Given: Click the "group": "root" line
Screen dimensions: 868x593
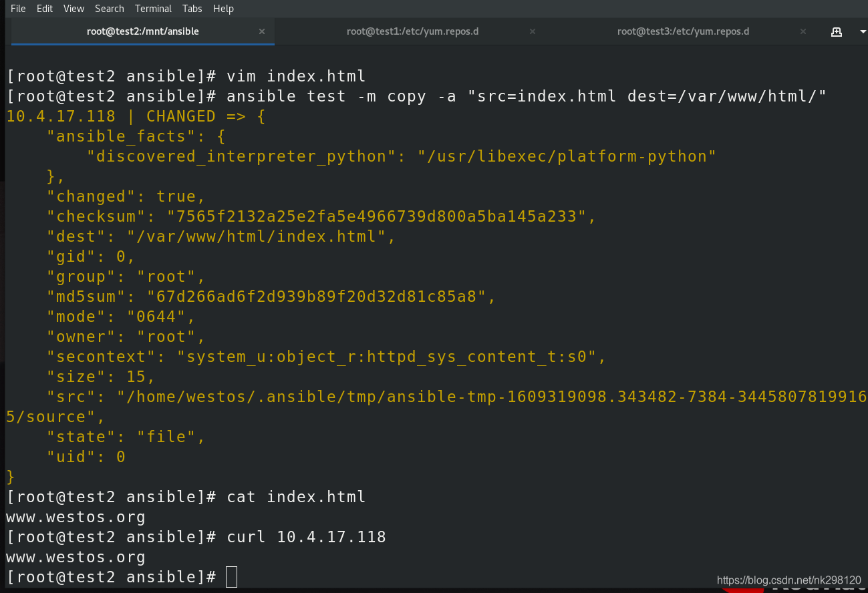Looking at the screenshot, I should click(x=126, y=276).
